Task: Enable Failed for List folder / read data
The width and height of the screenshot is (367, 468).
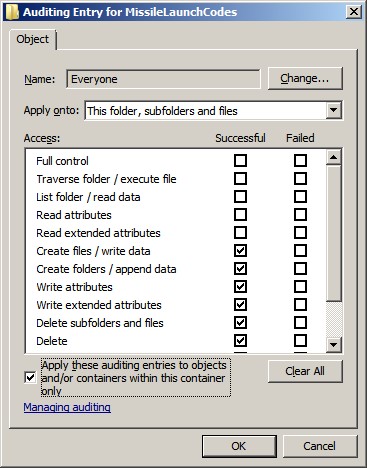Action: (300, 197)
